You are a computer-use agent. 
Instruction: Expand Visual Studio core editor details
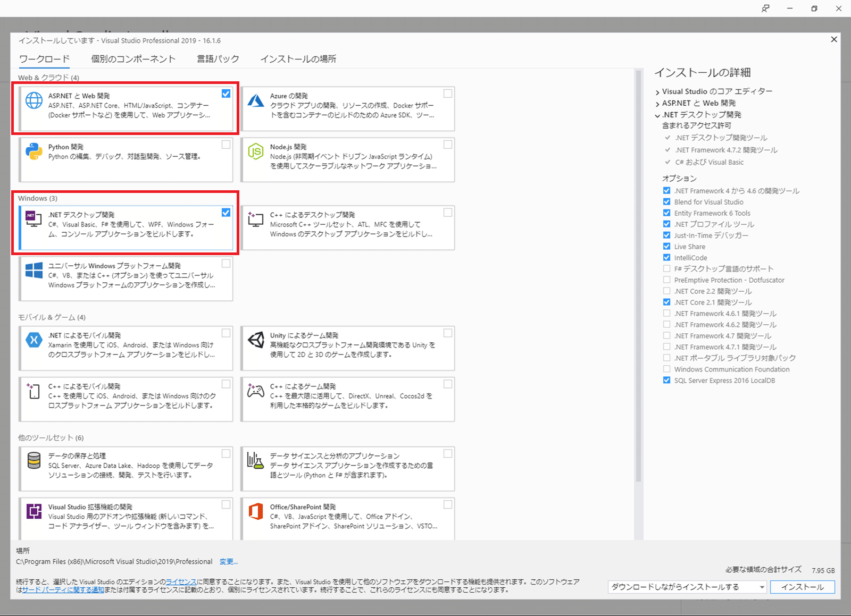[657, 92]
